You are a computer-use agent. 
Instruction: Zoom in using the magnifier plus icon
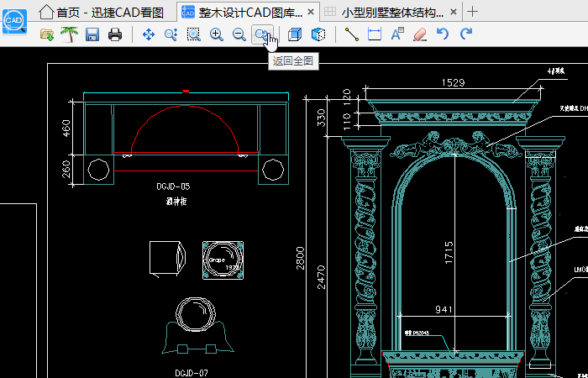[217, 34]
